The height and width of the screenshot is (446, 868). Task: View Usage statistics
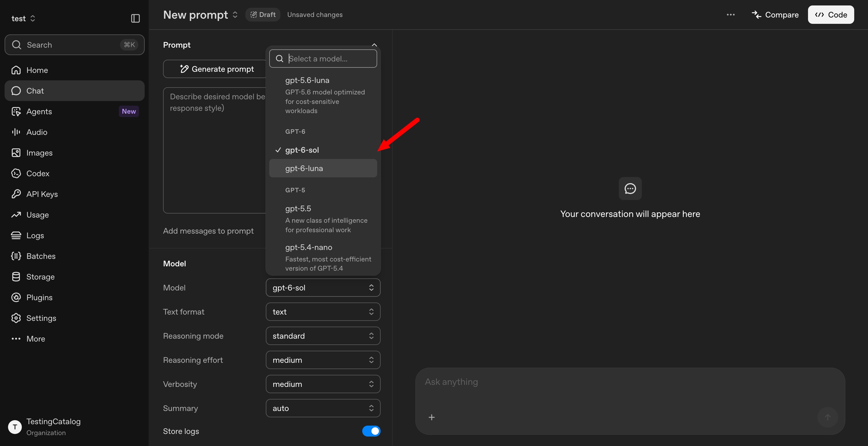(74, 215)
